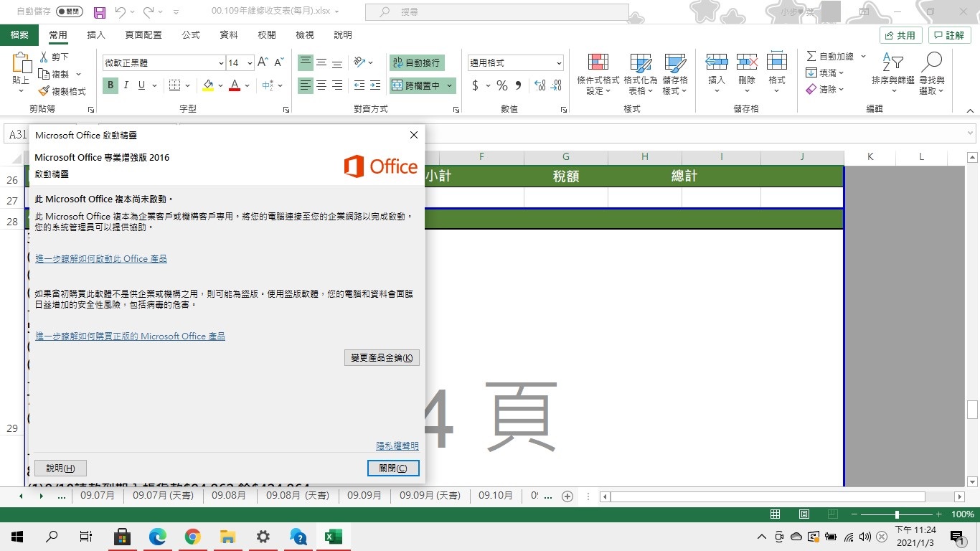
Task: Open the Privacy Statement (隱私權聲明) link
Action: 397,446
